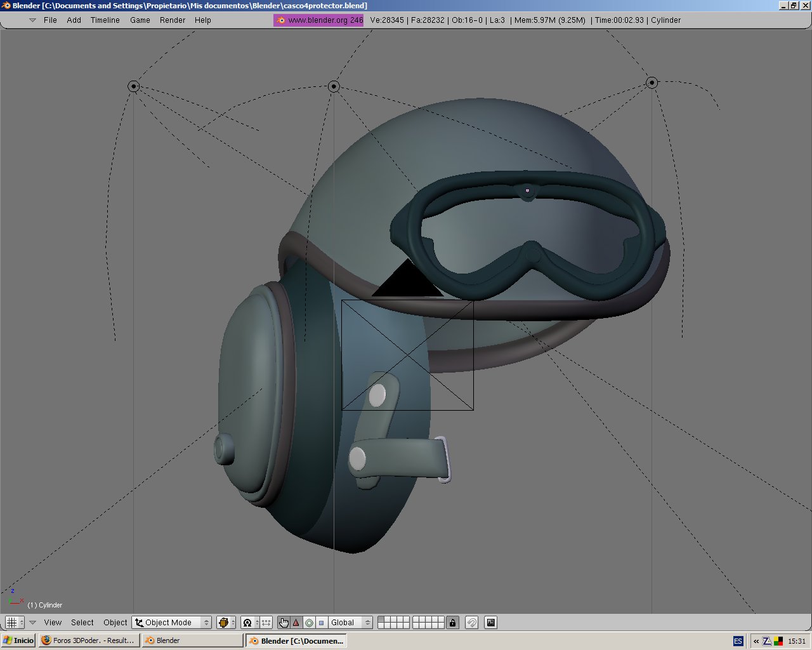Open the 3D view Object menu

(115, 623)
